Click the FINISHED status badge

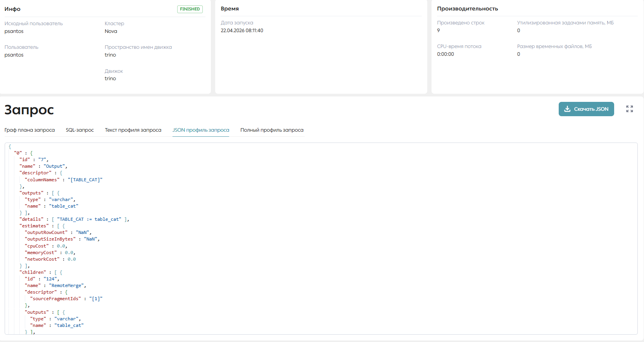pyautogui.click(x=190, y=9)
